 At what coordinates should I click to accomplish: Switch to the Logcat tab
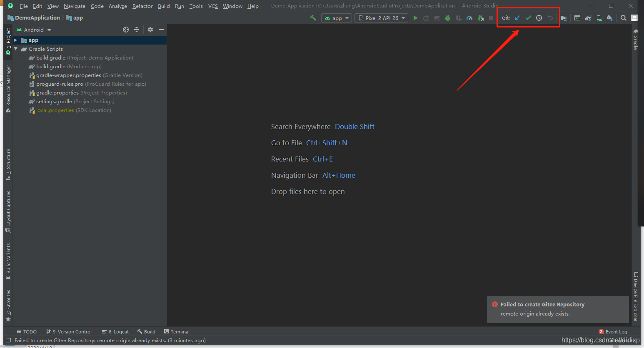coord(115,331)
